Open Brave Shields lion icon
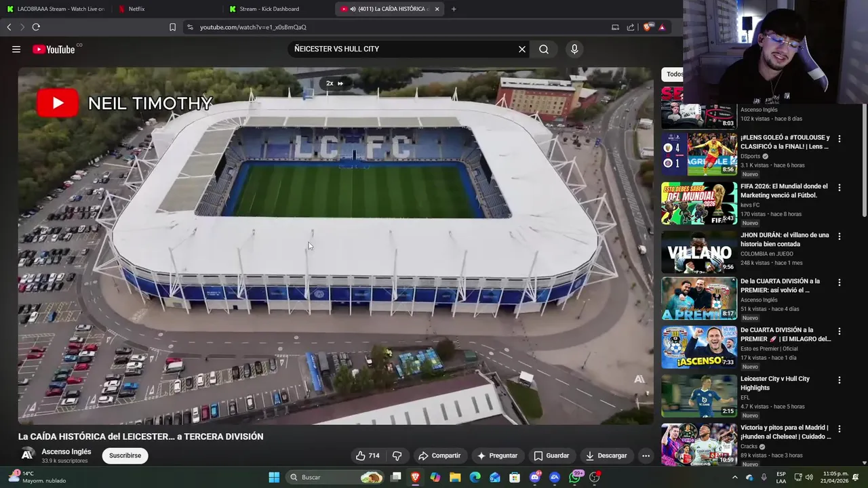Screen dimensions: 868x488 coord(648,27)
